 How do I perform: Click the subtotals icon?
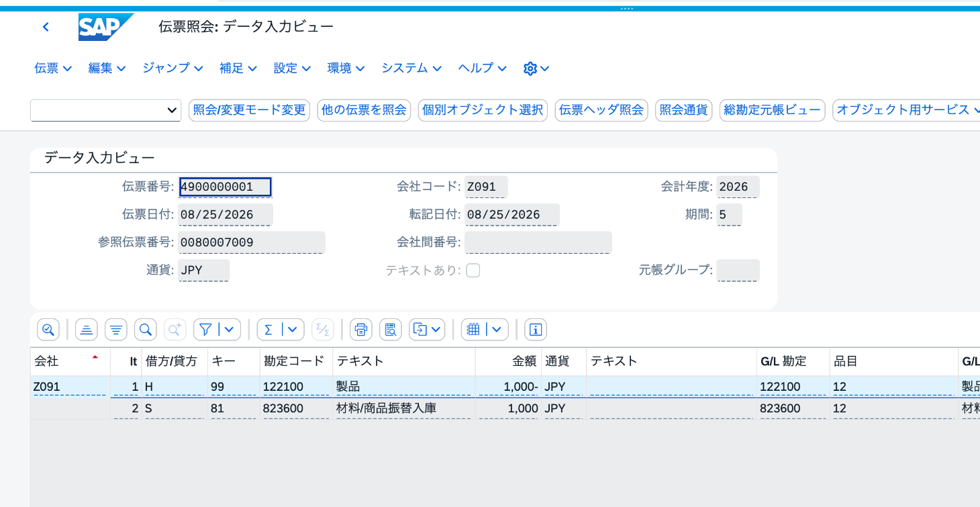[323, 329]
